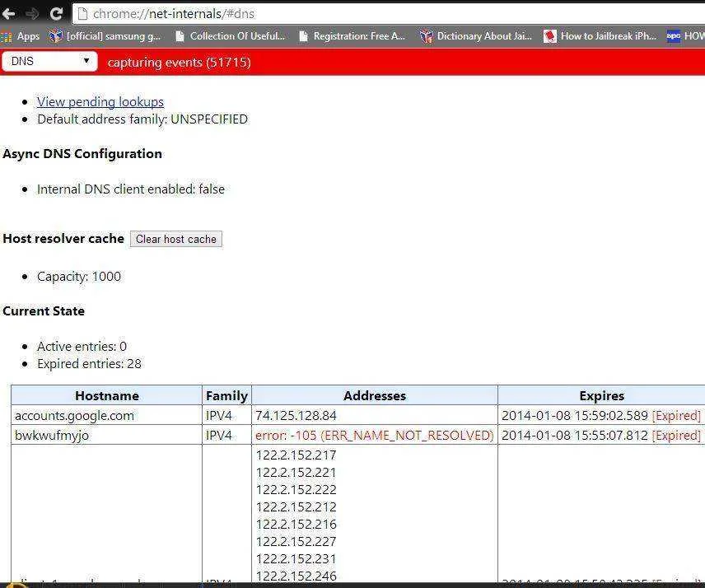705x588 pixels.
Task: Reload the page with the refresh icon
Action: point(56,14)
